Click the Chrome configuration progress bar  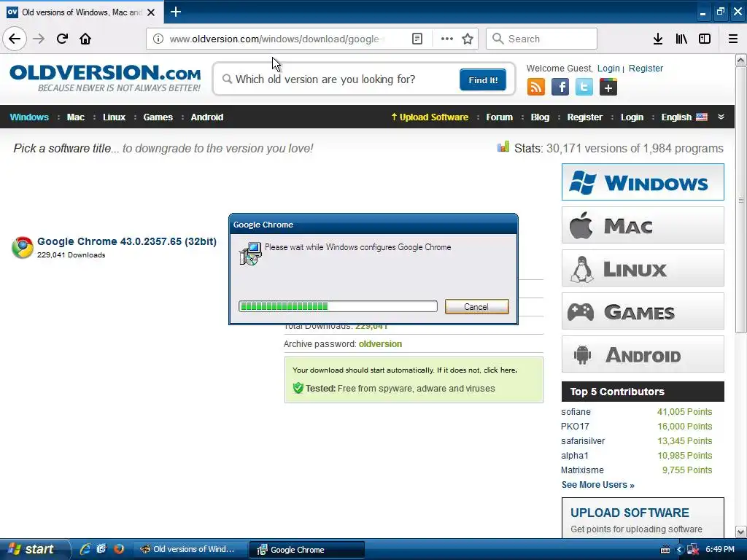coord(338,306)
